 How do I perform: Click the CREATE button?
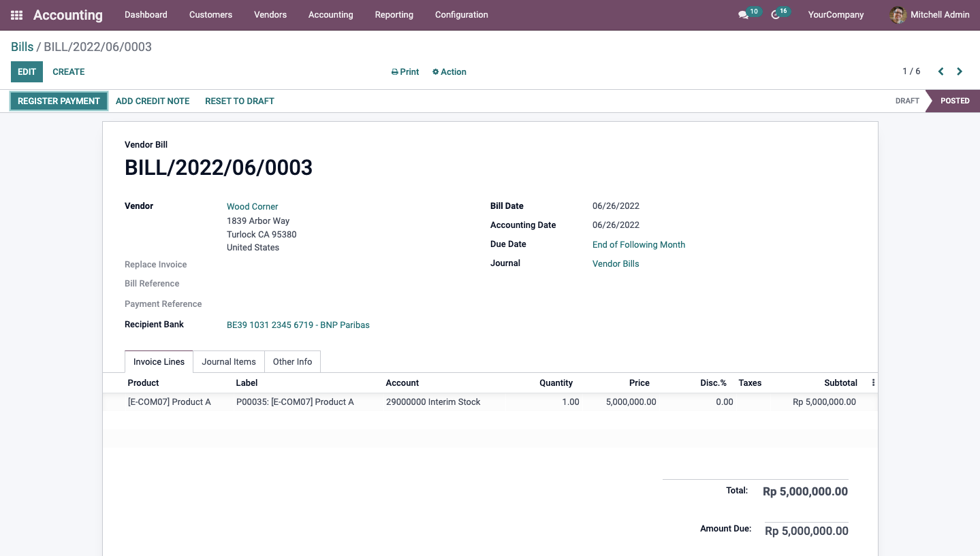69,72
